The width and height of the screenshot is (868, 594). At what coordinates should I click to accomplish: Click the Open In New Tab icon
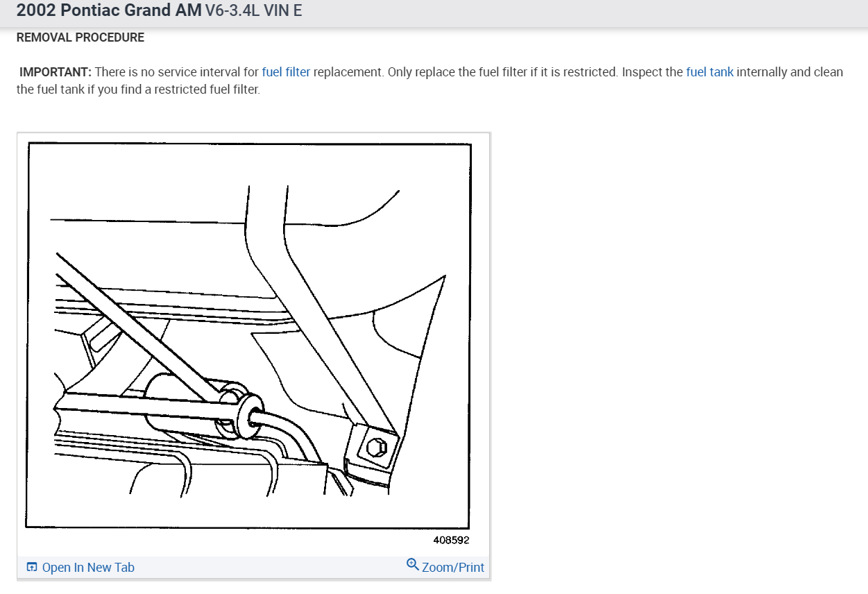click(x=32, y=567)
